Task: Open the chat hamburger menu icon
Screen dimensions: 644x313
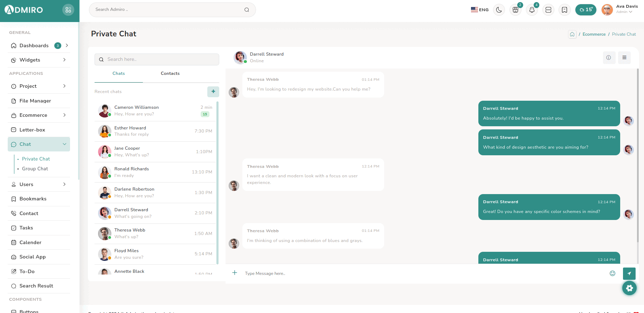Action: click(624, 58)
